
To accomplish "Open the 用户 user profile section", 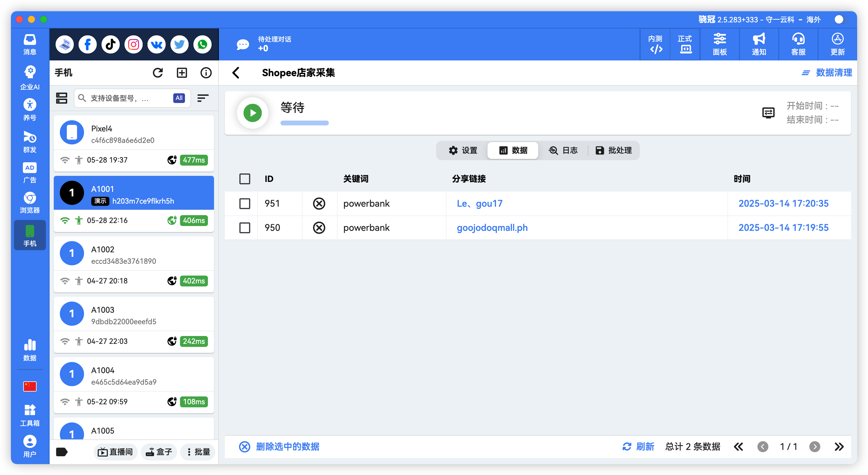I will tap(30, 446).
